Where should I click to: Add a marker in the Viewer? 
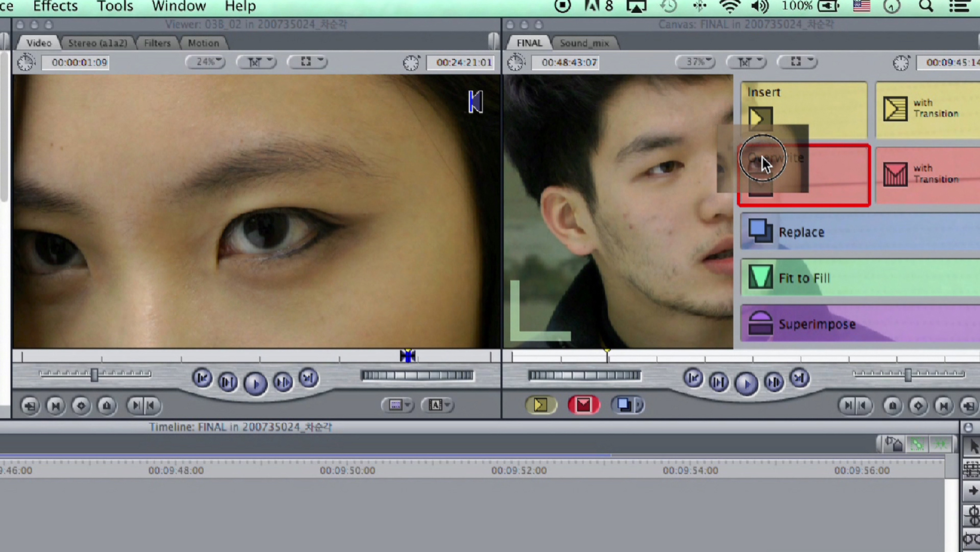[x=107, y=406]
